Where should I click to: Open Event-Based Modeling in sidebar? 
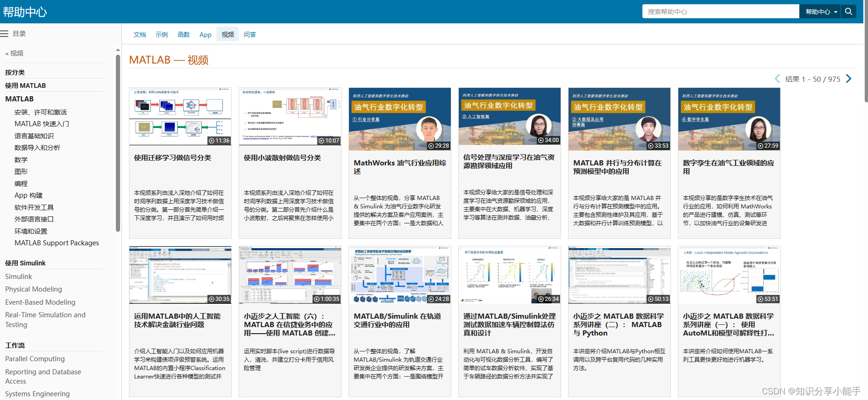click(x=40, y=302)
